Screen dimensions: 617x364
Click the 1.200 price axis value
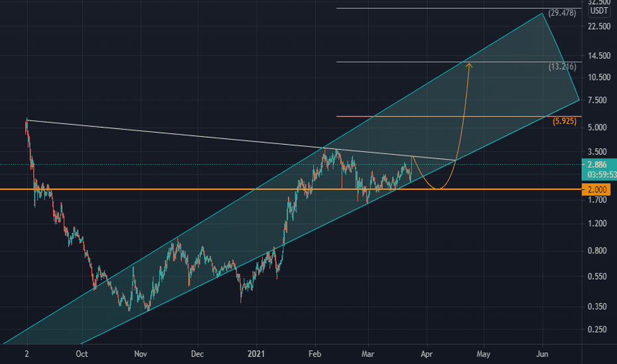pyautogui.click(x=597, y=224)
